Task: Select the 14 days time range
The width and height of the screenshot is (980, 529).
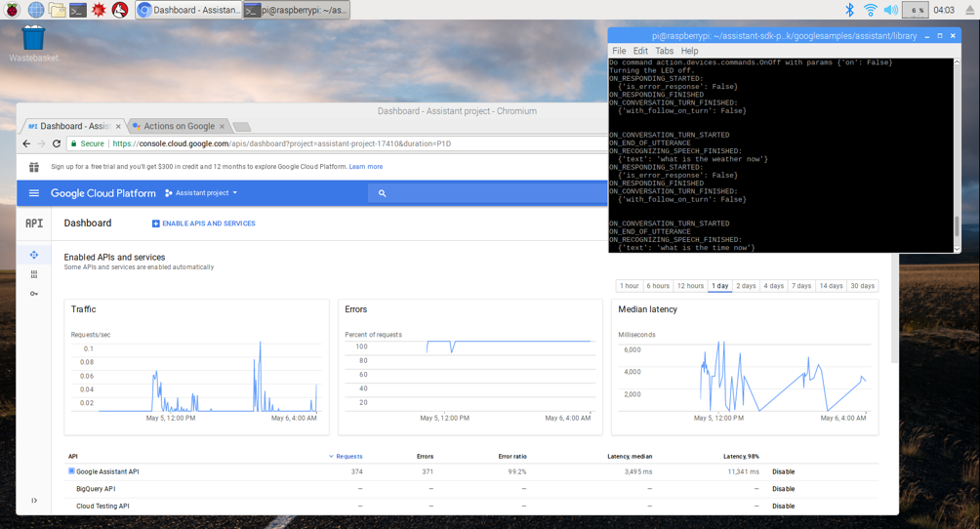Action: (x=832, y=286)
